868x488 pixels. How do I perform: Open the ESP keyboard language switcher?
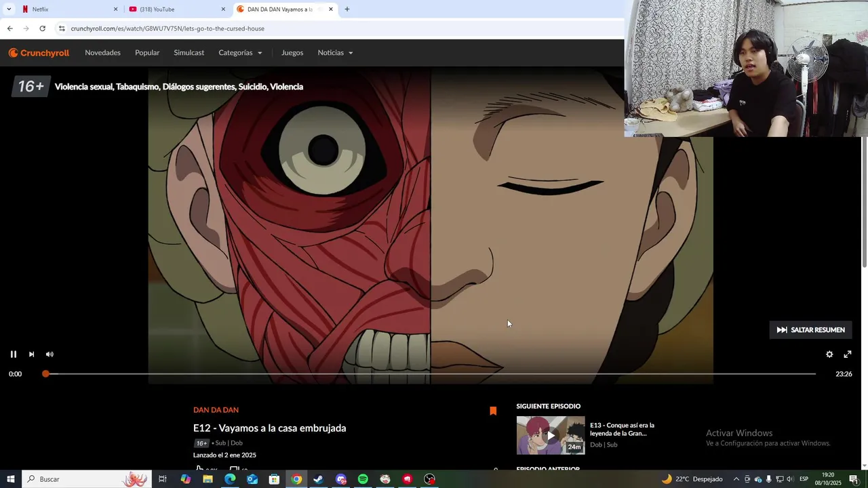804,479
